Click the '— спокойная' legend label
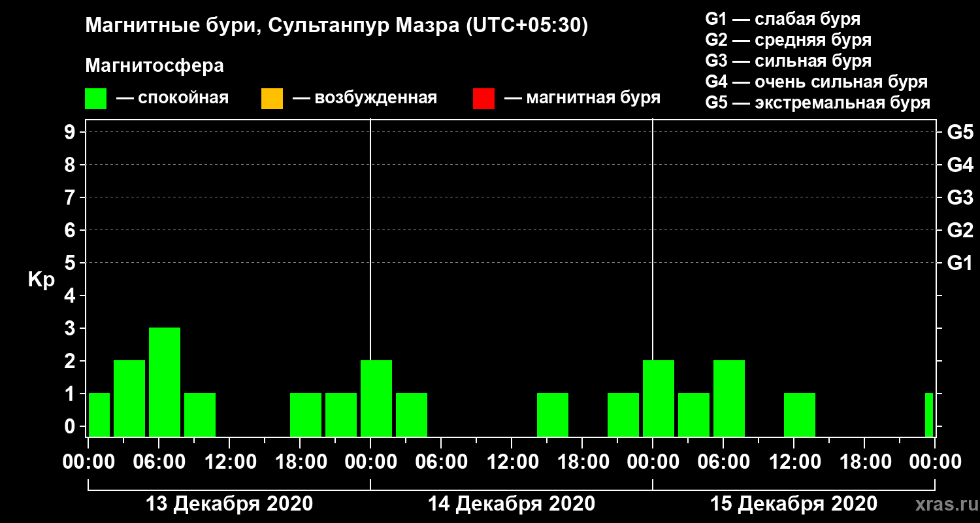Image resolution: width=980 pixels, height=523 pixels. [x=172, y=99]
